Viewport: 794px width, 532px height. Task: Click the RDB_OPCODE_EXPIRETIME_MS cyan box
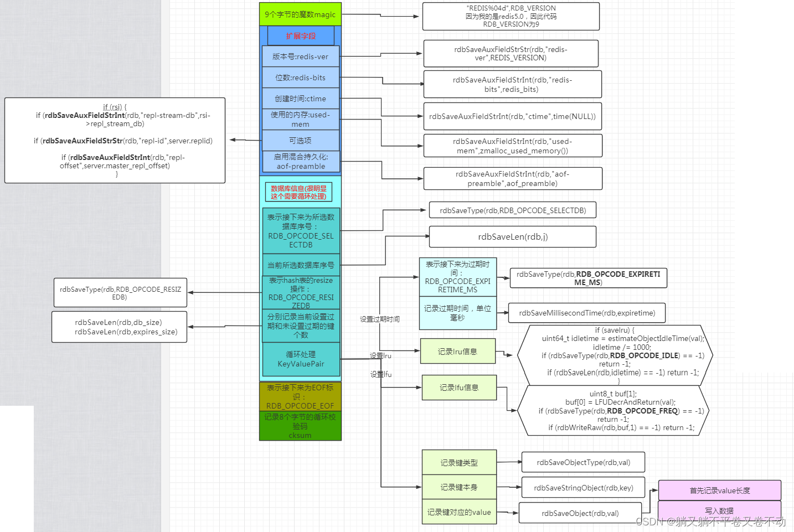click(x=458, y=277)
